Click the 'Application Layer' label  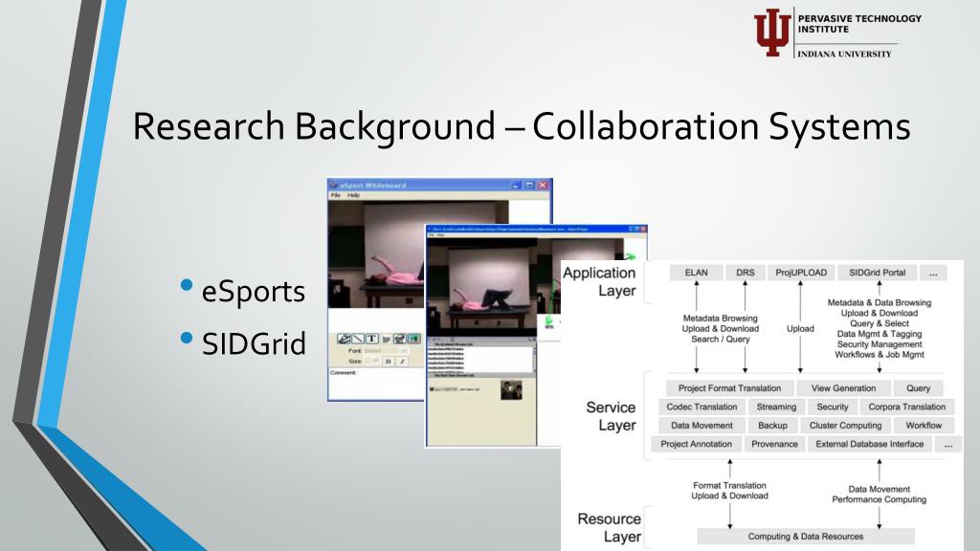(599, 282)
